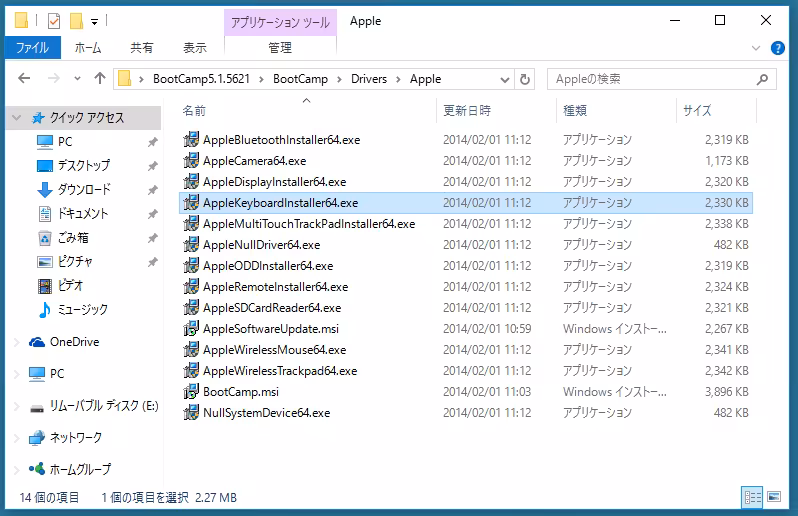Click the AppleWirelessTrackpad64.exe file icon
Viewport: 798px width, 516px height.
[191, 370]
